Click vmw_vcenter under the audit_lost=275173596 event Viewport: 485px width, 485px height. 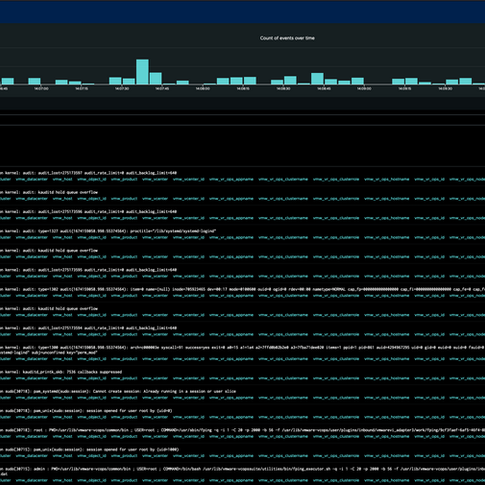click(155, 218)
